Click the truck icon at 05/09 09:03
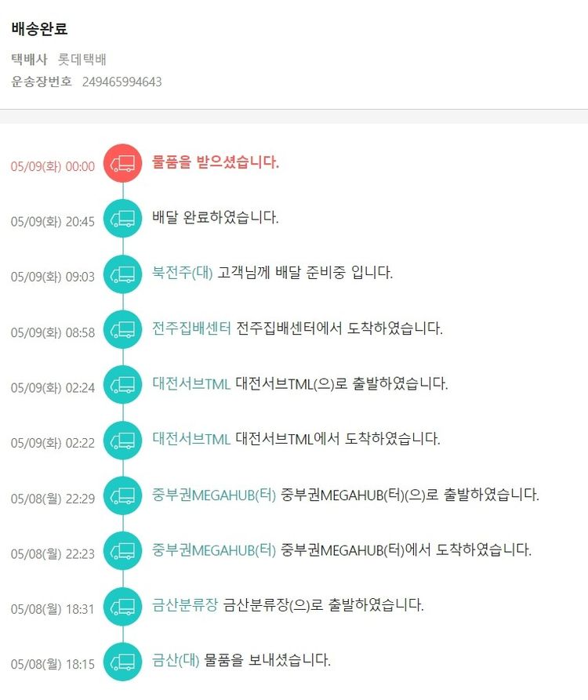 [x=123, y=274]
